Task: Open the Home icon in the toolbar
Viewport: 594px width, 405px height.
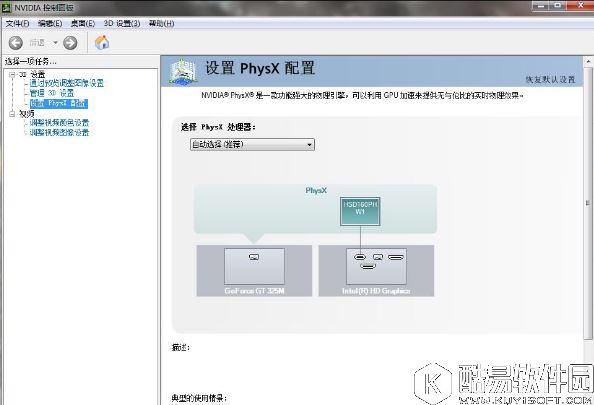Action: 102,42
